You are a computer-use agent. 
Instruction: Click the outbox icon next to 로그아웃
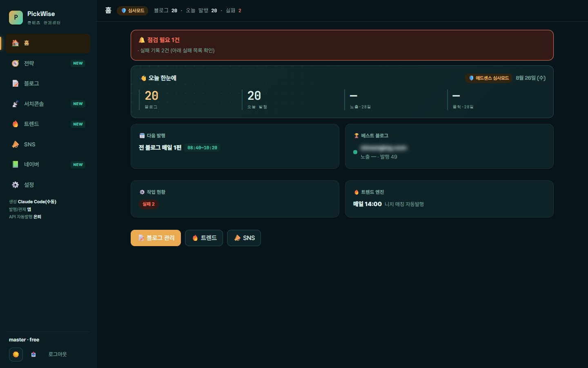click(33, 355)
